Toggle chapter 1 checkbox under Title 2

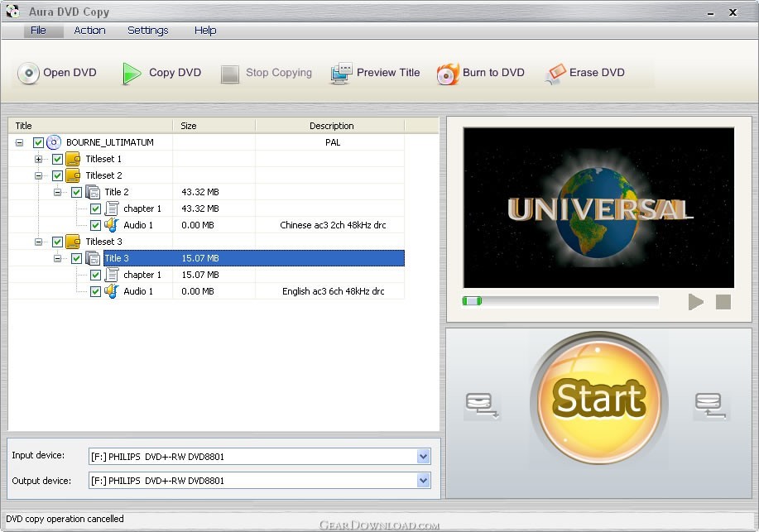point(95,208)
